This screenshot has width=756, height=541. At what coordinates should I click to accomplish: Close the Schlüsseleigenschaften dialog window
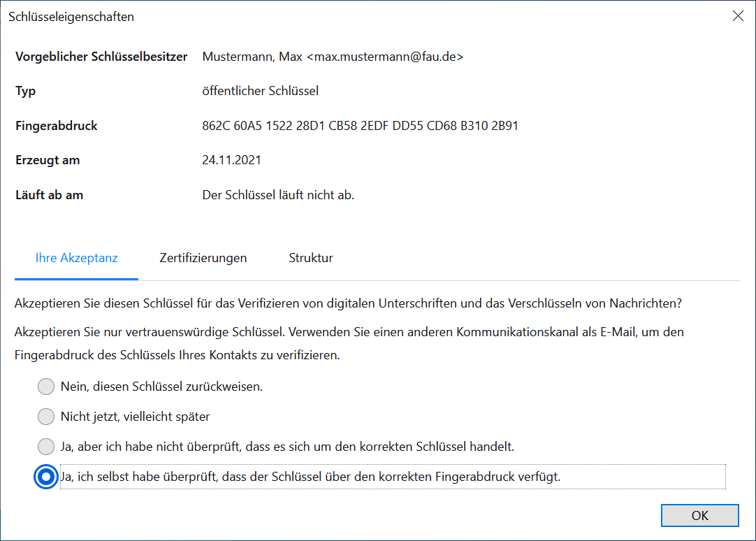point(738,16)
